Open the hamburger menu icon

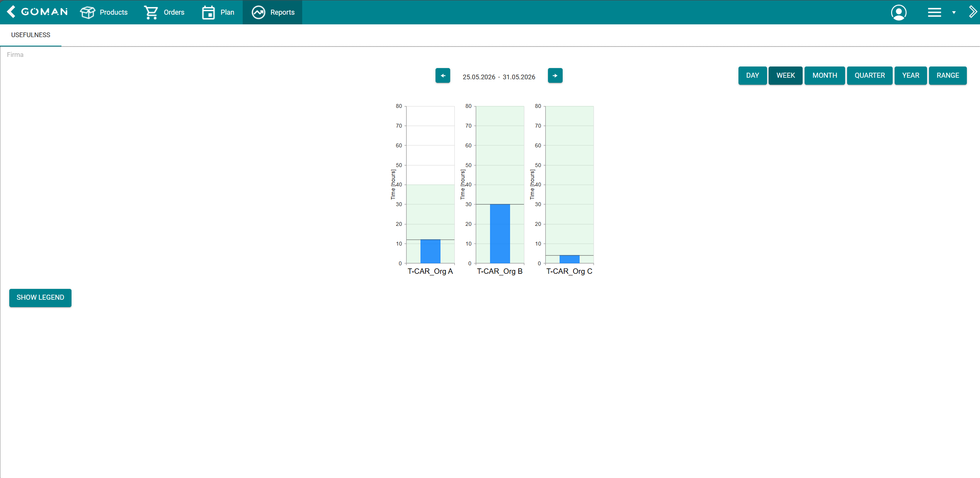[x=934, y=12]
